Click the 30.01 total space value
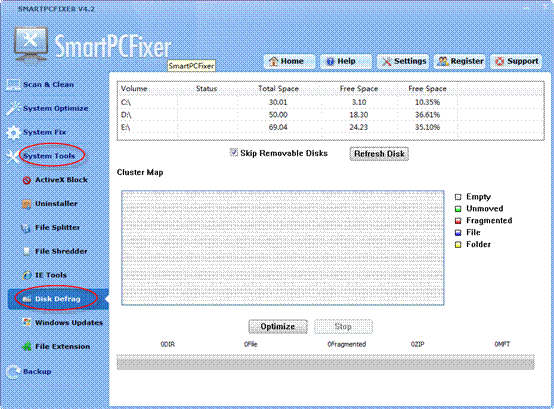The image size is (554, 409). pos(278,102)
